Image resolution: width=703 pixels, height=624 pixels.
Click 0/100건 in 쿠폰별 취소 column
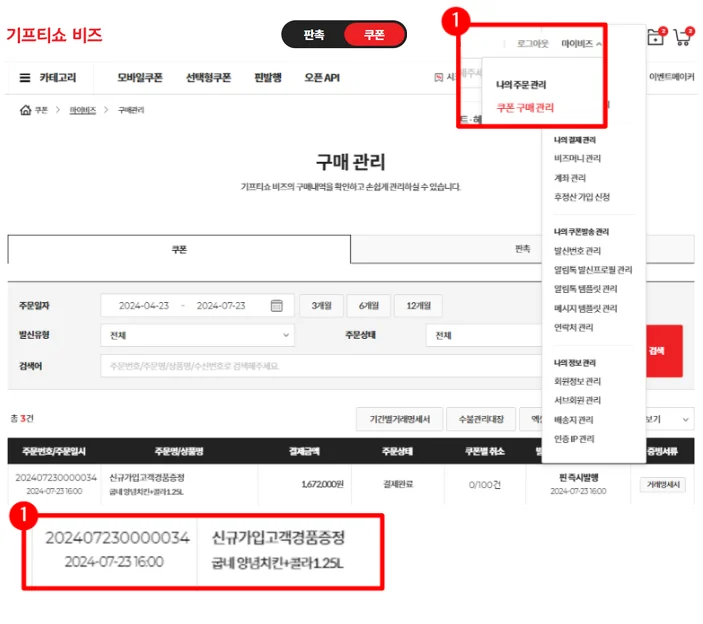pos(485,485)
